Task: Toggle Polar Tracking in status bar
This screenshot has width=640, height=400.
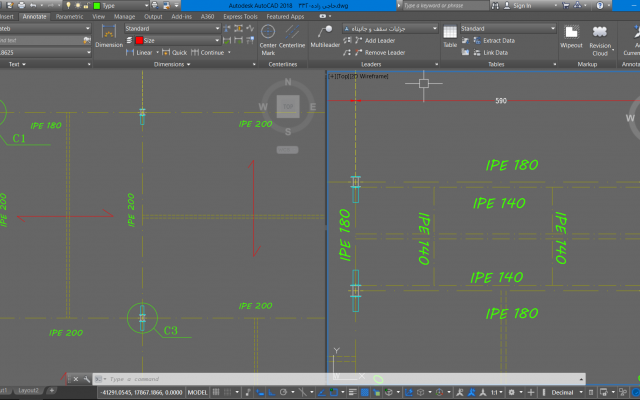Action: tap(283, 392)
